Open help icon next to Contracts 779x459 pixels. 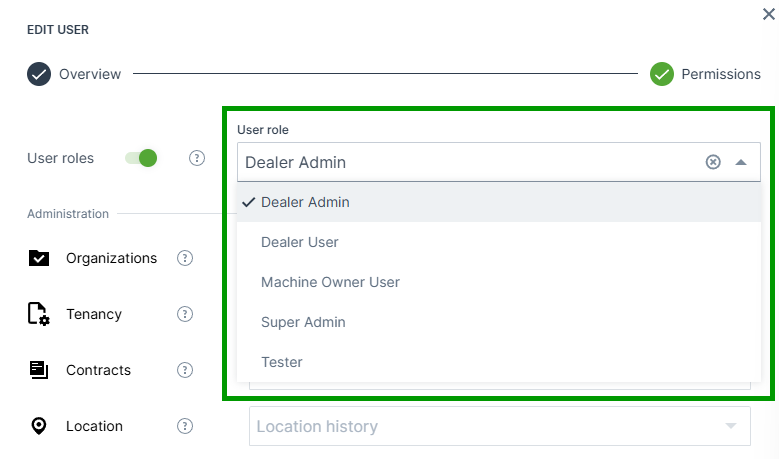[x=185, y=370]
